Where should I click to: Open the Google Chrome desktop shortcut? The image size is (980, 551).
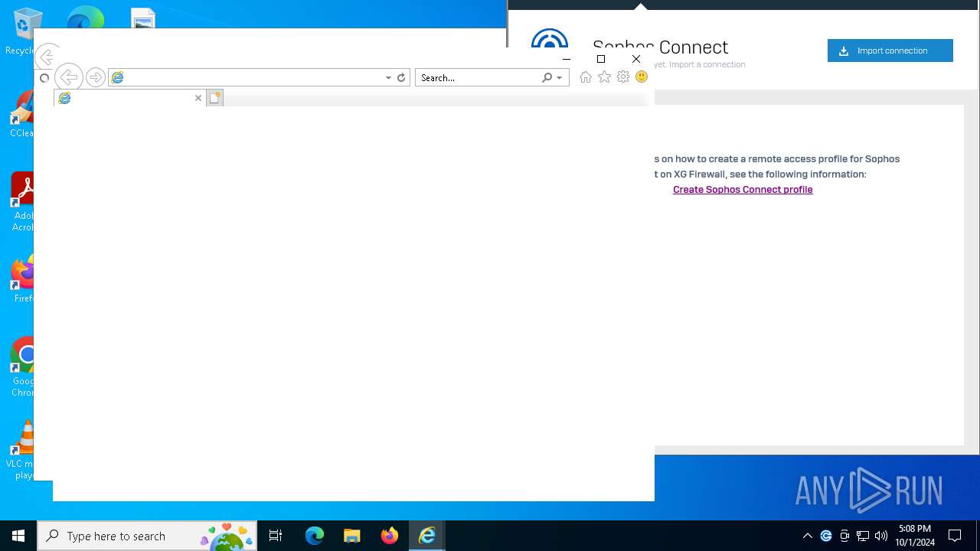click(23, 367)
